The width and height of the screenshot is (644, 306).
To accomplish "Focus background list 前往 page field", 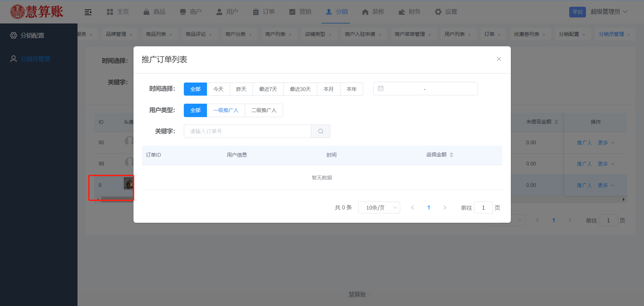I will click(608, 220).
